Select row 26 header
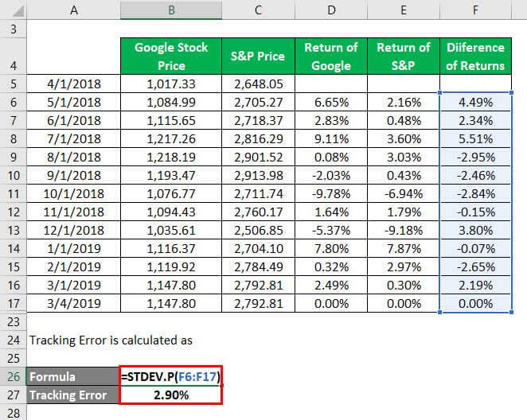Screen dimensions: 527x420 pos(14,377)
